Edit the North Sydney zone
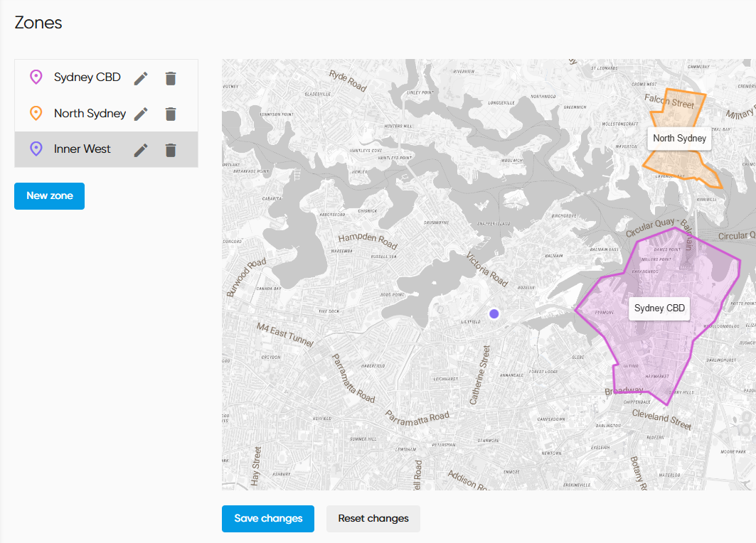 click(141, 114)
